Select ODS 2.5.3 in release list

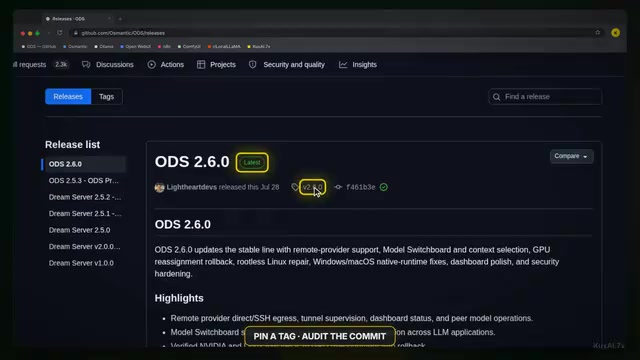pos(84,180)
